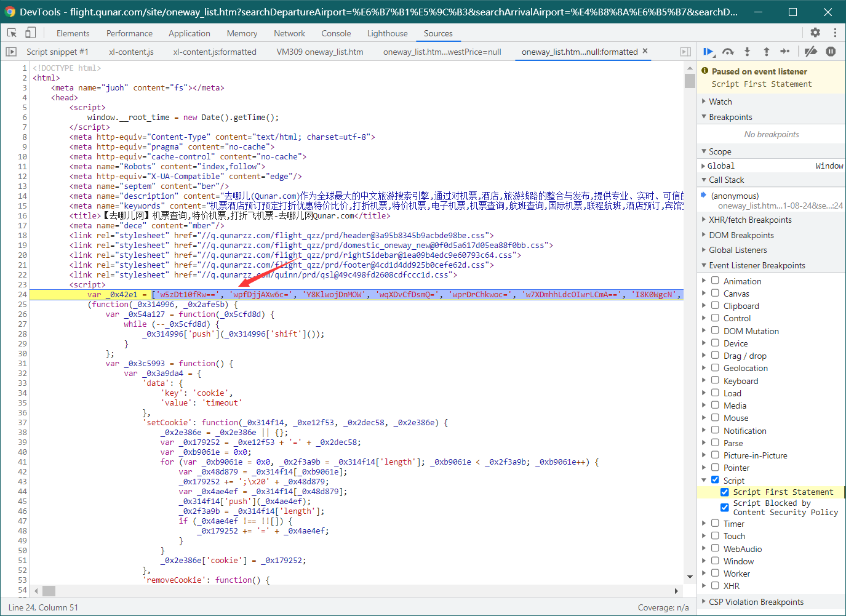Uncheck the Script category checkbox
The image size is (846, 616).
coord(715,480)
